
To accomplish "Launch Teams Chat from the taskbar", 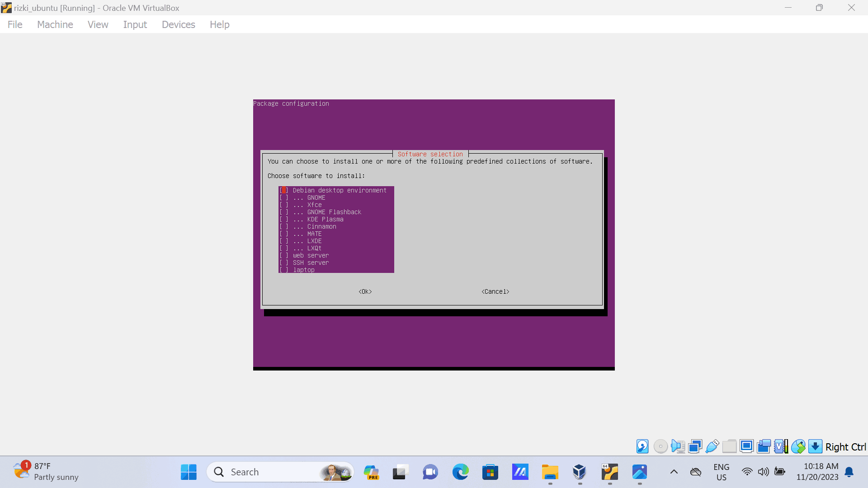I will (430, 472).
